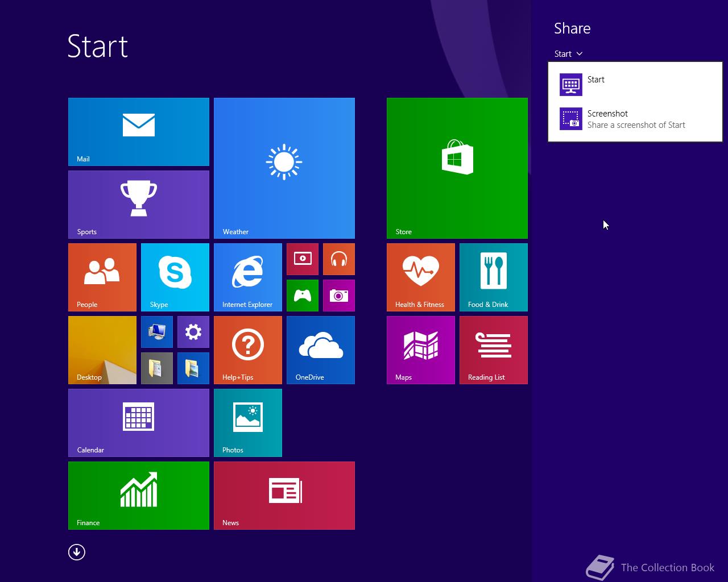This screenshot has height=582, width=728.
Task: Open the Maps tile
Action: tap(421, 350)
